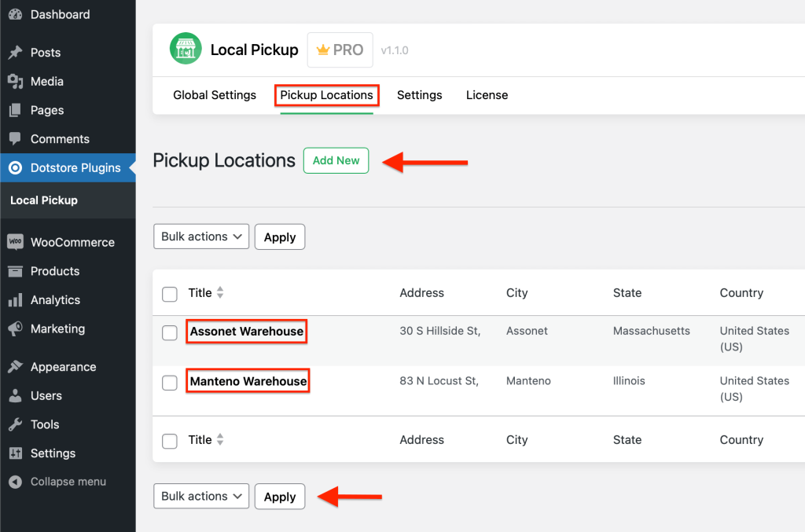
Task: Open the bottom Bulk actions dropdown
Action: click(201, 497)
